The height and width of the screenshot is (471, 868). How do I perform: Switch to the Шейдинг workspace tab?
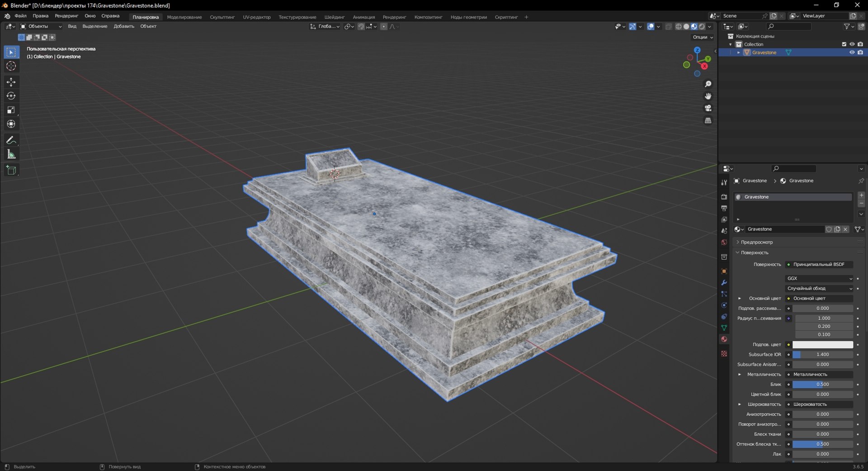pyautogui.click(x=334, y=17)
